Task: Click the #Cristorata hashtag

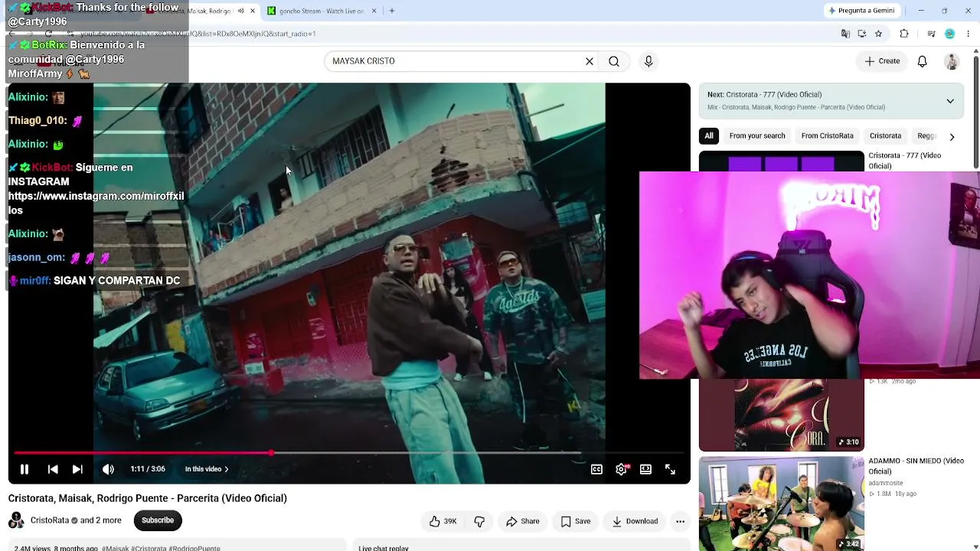Action: (x=149, y=548)
